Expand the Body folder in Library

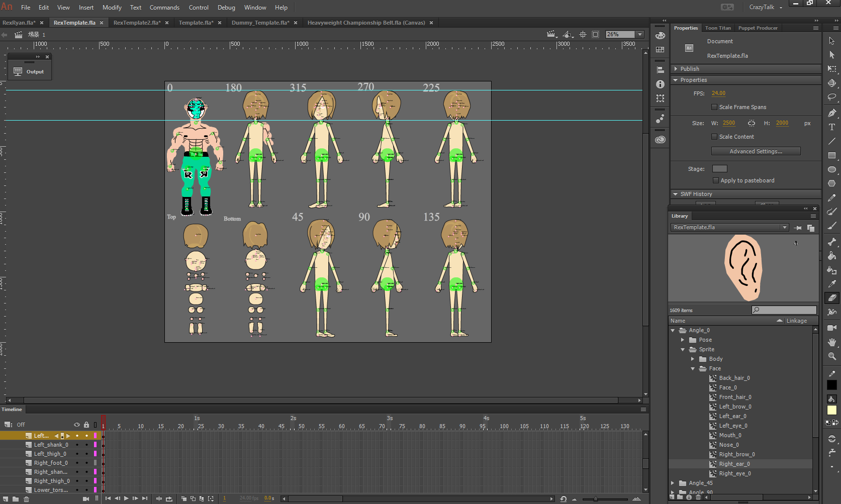pos(693,359)
